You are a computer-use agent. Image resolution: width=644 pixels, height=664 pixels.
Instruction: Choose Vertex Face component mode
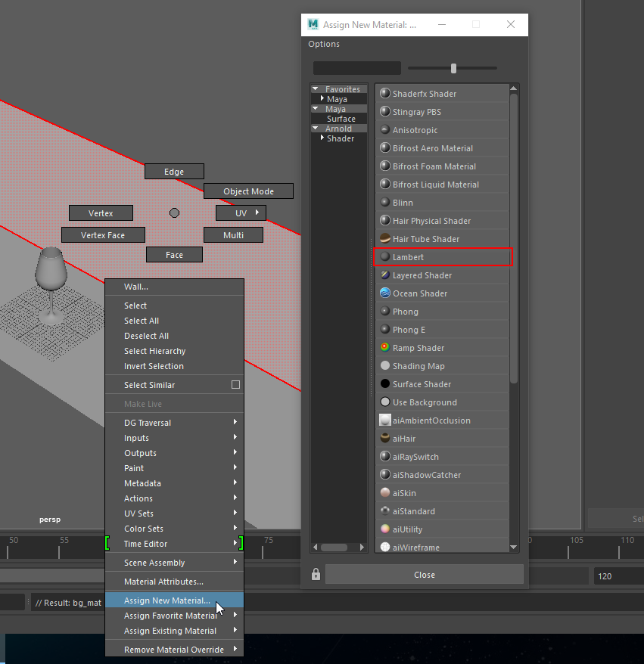point(103,235)
